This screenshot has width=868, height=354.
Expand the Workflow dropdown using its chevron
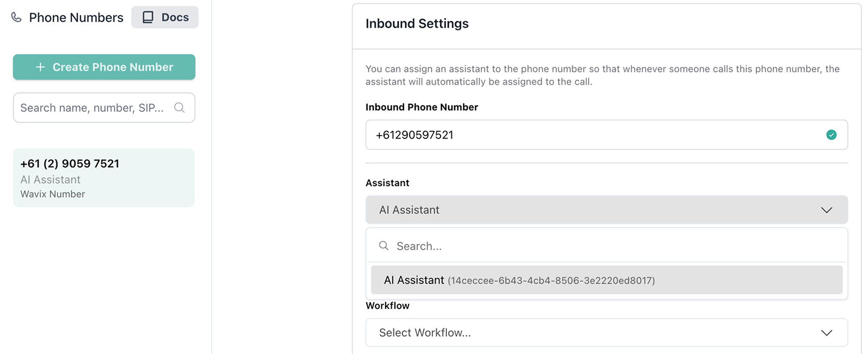coord(826,333)
